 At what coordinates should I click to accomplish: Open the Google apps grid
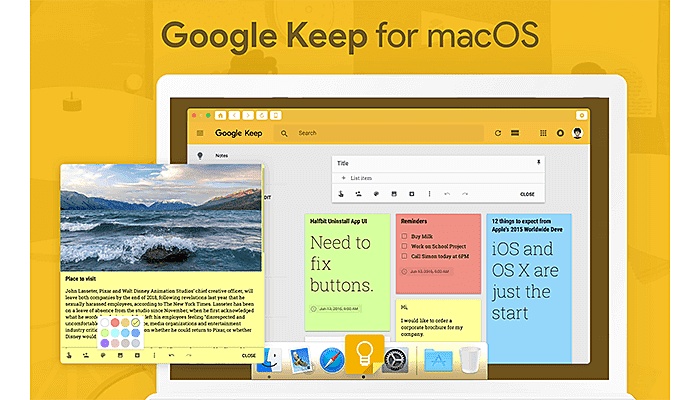543,133
